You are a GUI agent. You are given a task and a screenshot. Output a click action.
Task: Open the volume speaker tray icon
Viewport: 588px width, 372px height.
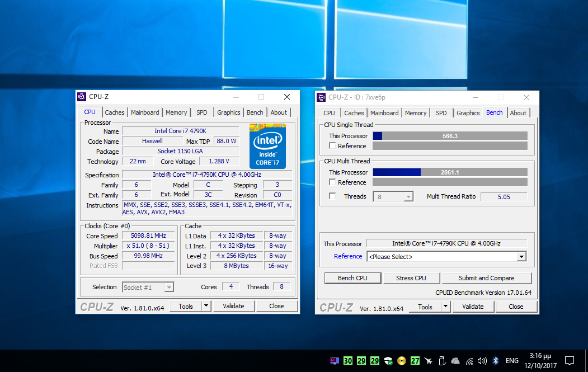point(482,361)
